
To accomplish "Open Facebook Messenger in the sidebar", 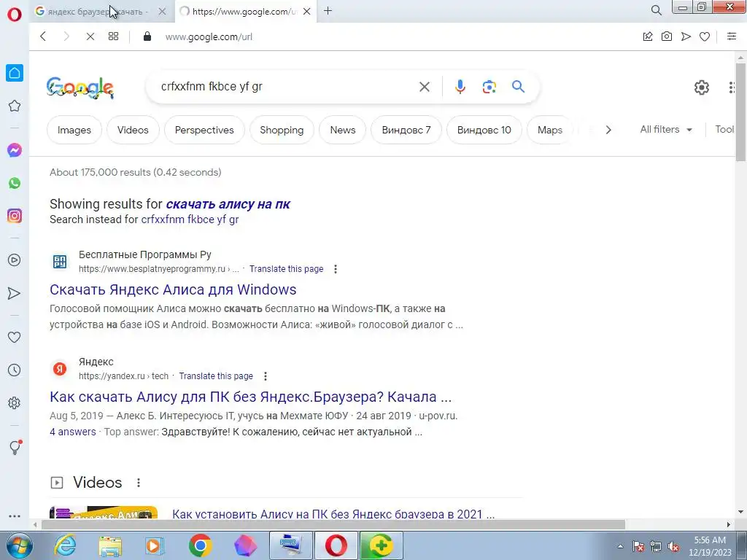I will [15, 150].
